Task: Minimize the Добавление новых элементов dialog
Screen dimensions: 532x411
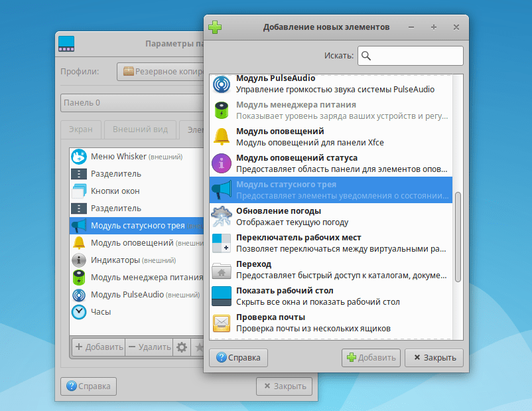Action: (x=411, y=27)
